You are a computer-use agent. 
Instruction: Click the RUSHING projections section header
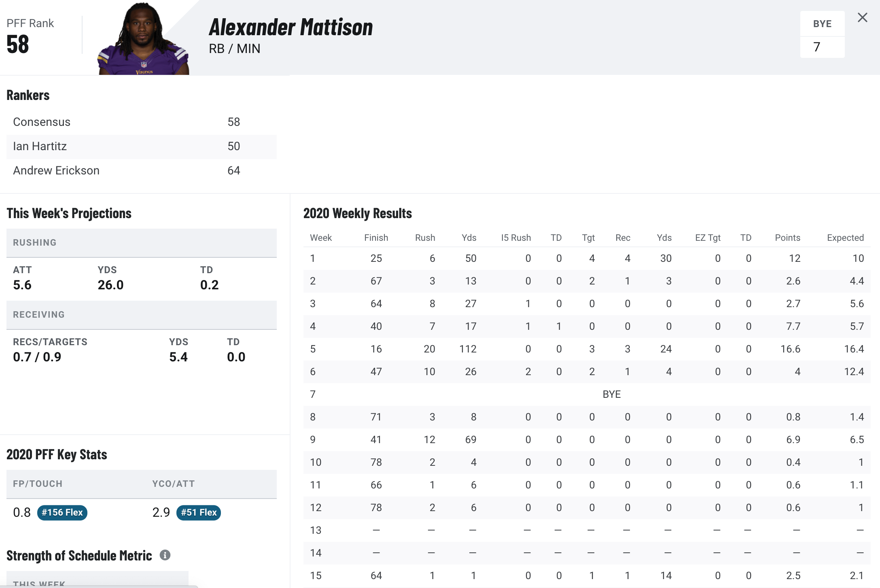pyautogui.click(x=142, y=243)
